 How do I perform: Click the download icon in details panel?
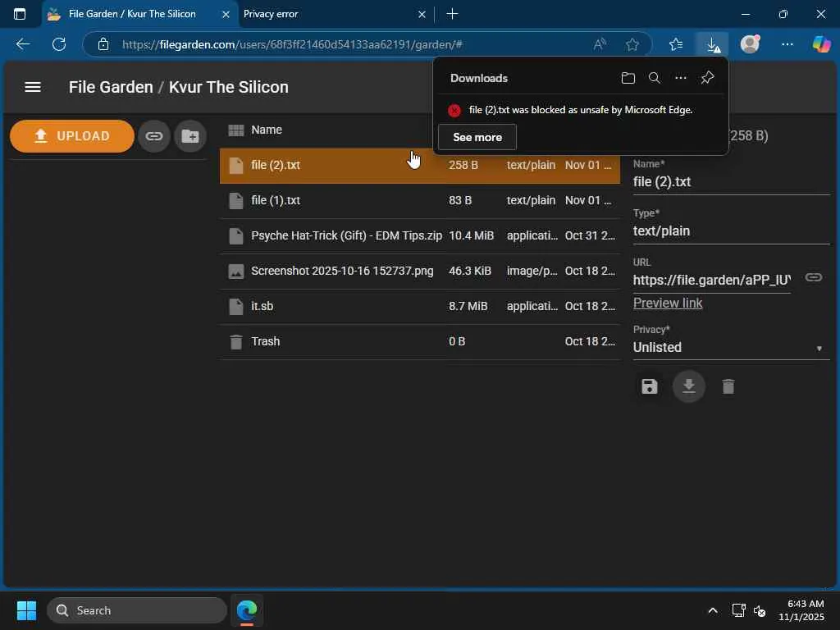(688, 386)
